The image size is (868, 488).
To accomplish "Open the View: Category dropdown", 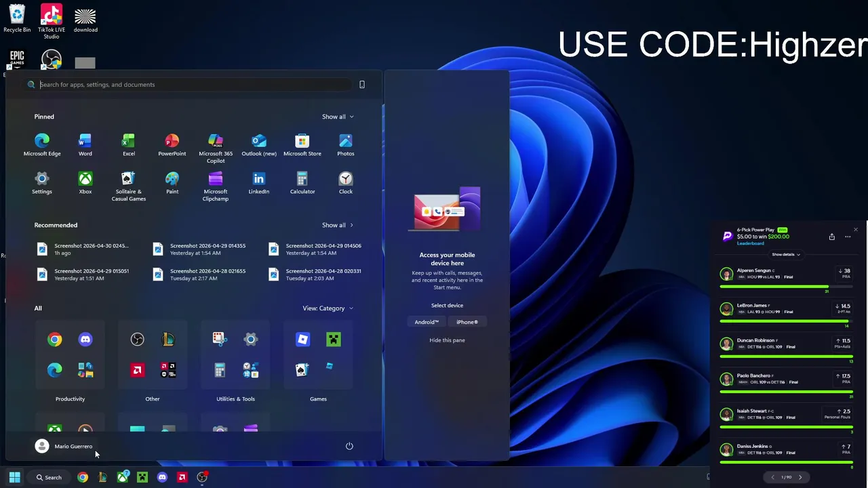I will pyautogui.click(x=328, y=308).
